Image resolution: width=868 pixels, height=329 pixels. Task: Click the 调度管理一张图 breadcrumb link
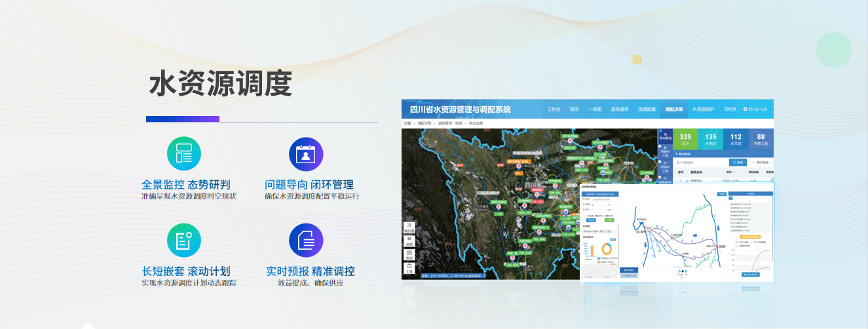(x=450, y=123)
